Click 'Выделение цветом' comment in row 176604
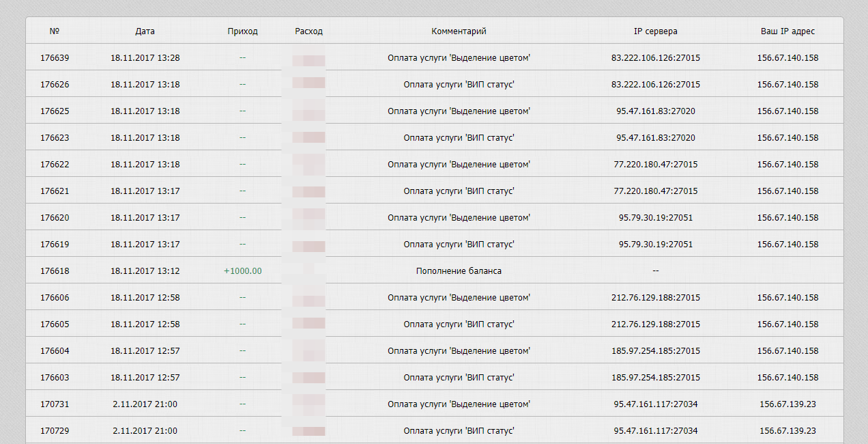Image resolution: width=868 pixels, height=444 pixels. tap(459, 351)
